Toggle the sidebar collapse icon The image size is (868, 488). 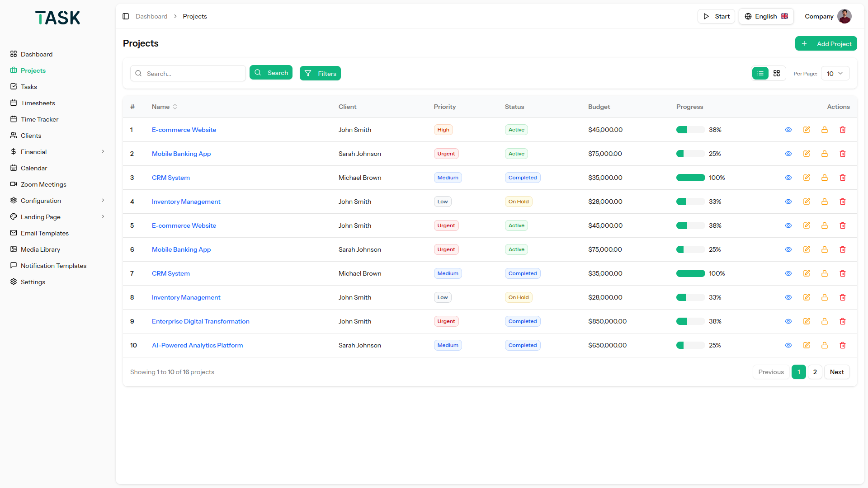(x=126, y=16)
